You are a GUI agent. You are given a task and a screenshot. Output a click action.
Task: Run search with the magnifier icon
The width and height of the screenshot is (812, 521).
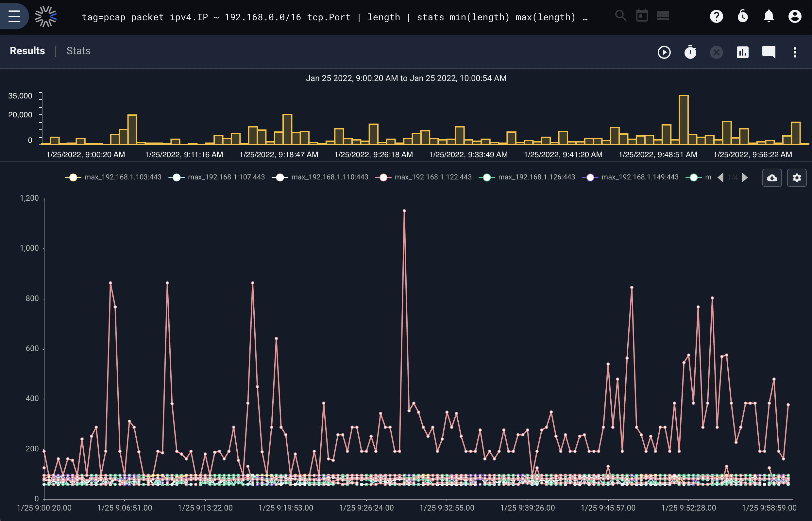coord(620,16)
